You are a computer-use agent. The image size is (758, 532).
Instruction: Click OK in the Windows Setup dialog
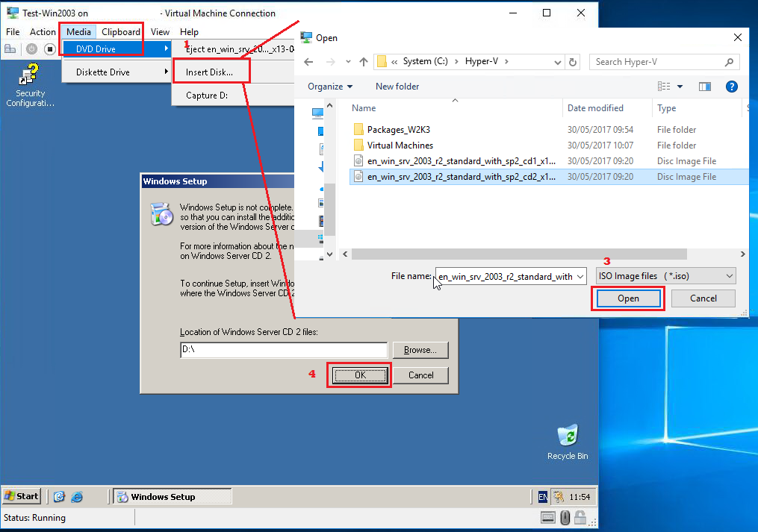click(359, 375)
